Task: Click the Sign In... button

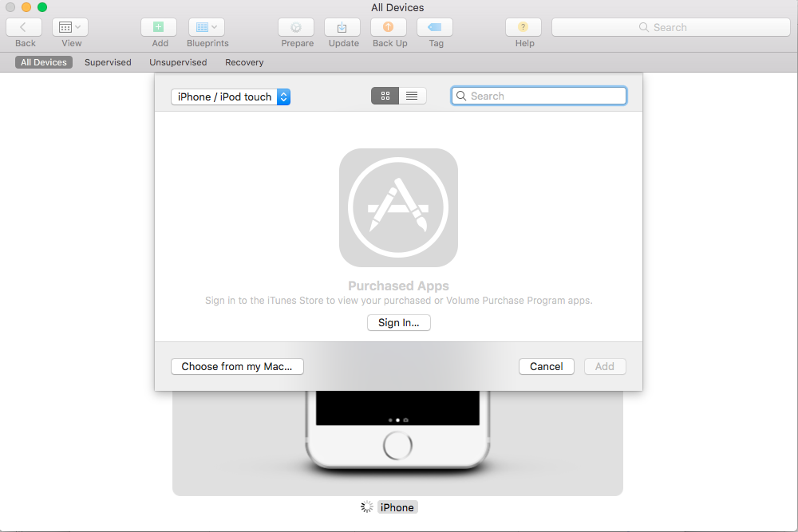Action: pyautogui.click(x=399, y=322)
